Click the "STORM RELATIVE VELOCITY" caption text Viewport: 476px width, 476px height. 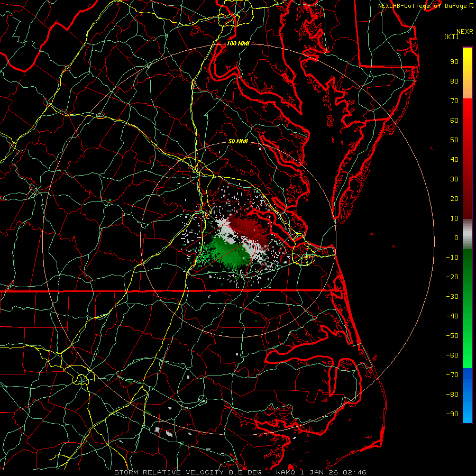pos(169,472)
